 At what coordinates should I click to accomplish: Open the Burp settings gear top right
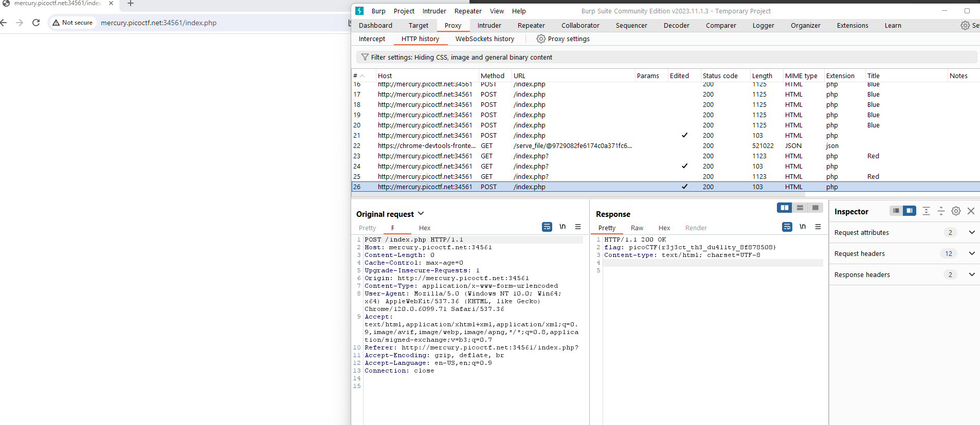[965, 25]
